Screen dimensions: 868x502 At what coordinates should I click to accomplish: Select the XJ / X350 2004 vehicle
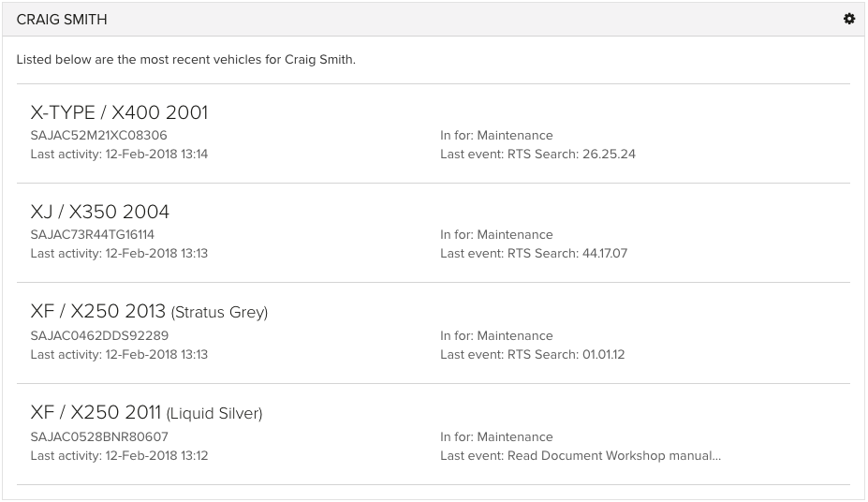click(99, 212)
